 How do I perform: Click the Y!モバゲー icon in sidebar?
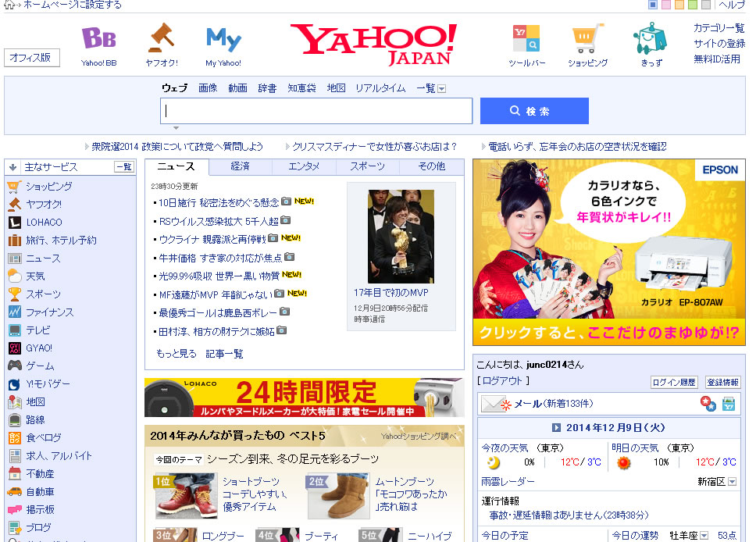click(x=15, y=384)
